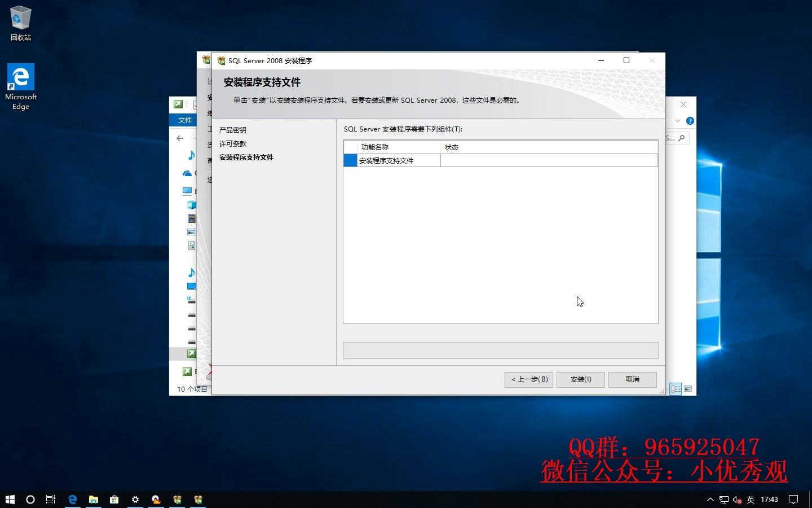Select This PC icon in Explorer navigation pane
The width and height of the screenshot is (812, 508).
[187, 191]
